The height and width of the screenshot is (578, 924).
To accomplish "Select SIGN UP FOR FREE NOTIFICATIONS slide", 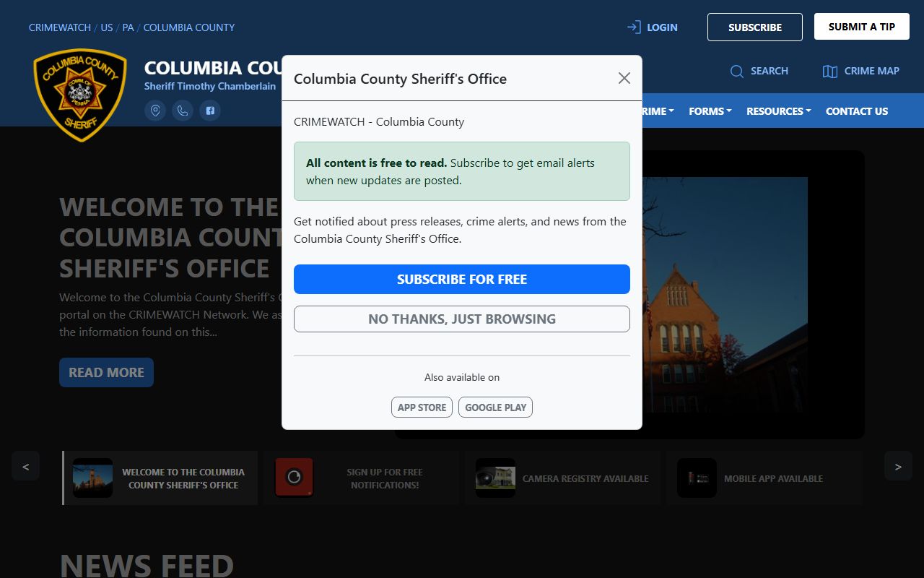I will [362, 478].
